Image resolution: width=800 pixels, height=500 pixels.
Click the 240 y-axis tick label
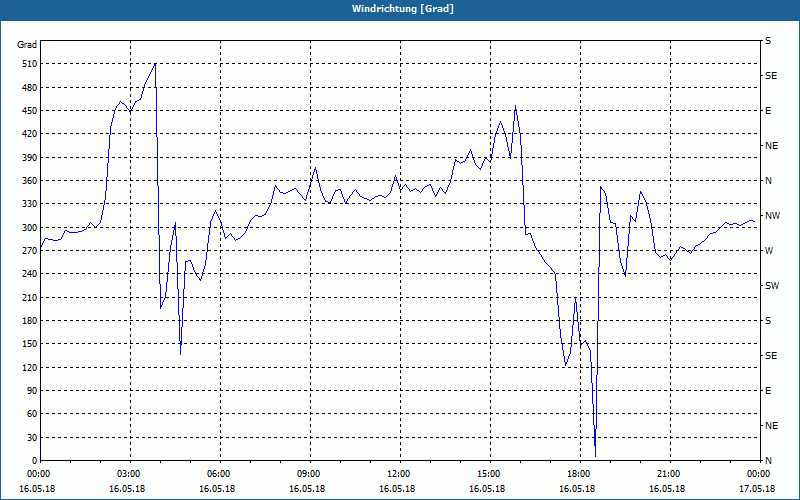[28, 274]
